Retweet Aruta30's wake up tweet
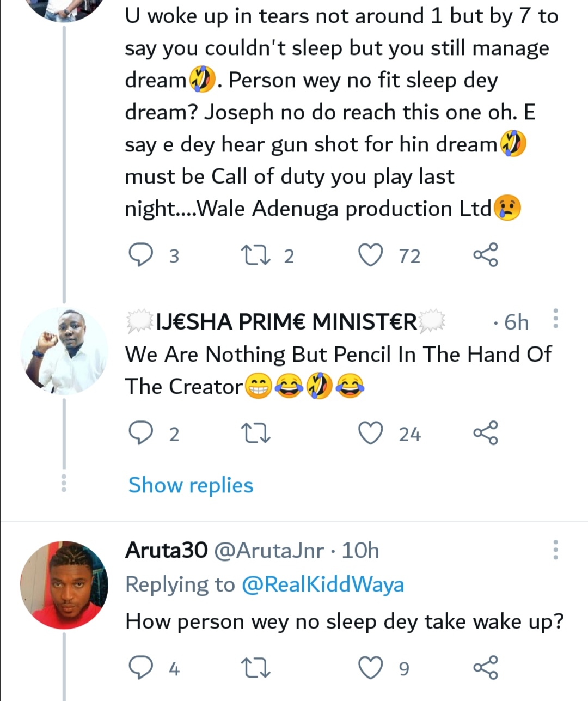Viewport: 588px width, 701px height. (254, 668)
